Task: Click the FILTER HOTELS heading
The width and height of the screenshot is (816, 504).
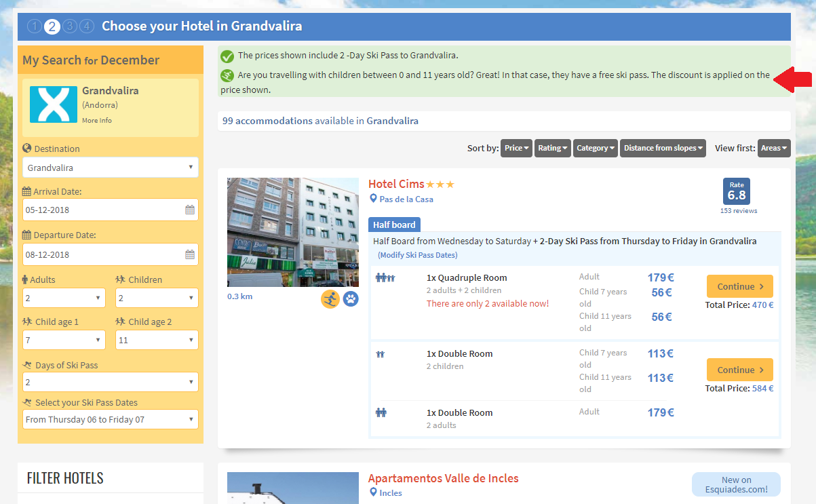Action: click(x=65, y=478)
